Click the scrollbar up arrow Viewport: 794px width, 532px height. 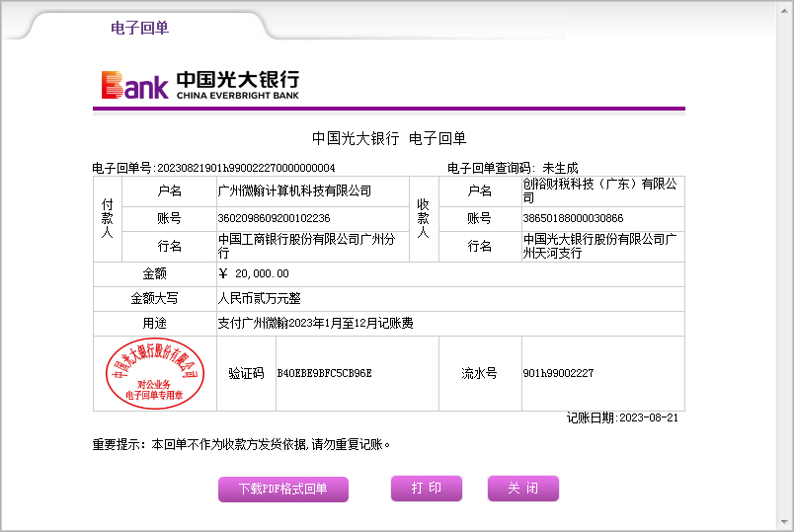click(x=784, y=11)
